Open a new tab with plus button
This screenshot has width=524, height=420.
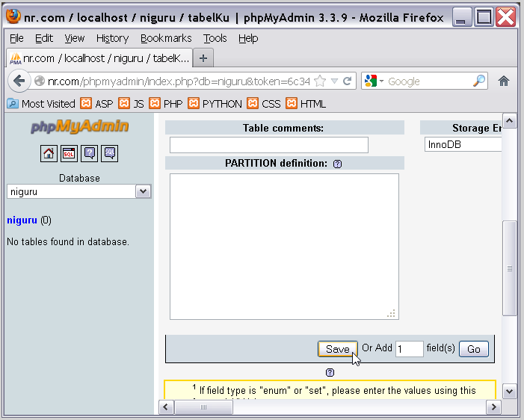click(x=203, y=58)
